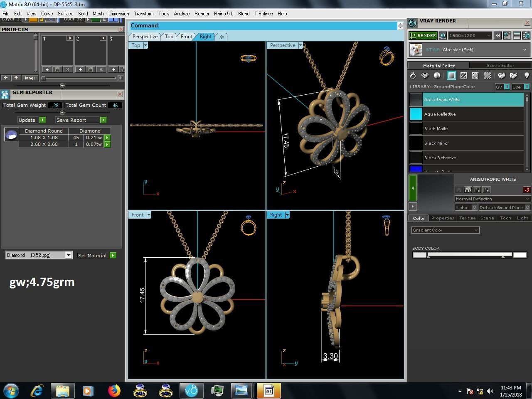Select the Aqua Reflective material
The width and height of the screenshot is (532, 399).
(466, 114)
